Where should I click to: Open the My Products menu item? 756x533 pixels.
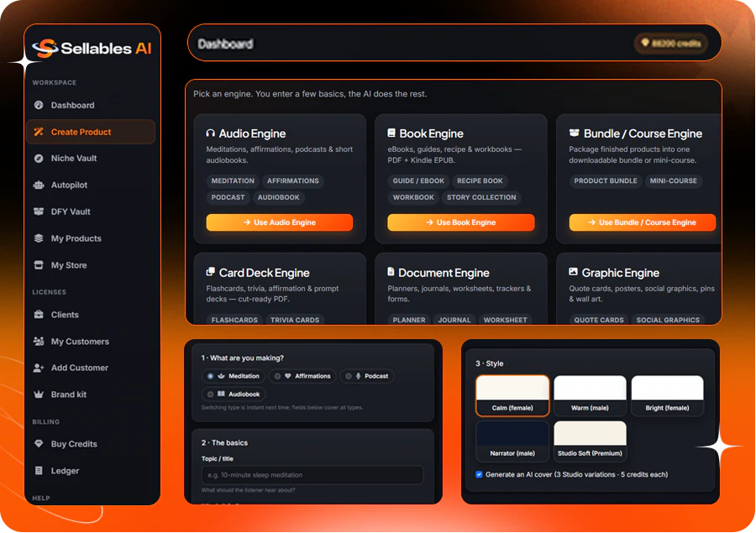pos(91,238)
